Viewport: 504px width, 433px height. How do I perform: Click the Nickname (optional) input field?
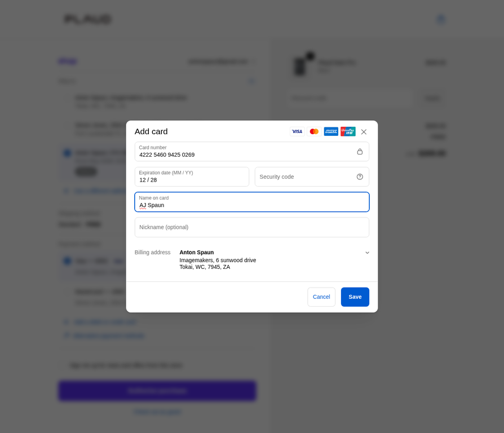(251, 227)
